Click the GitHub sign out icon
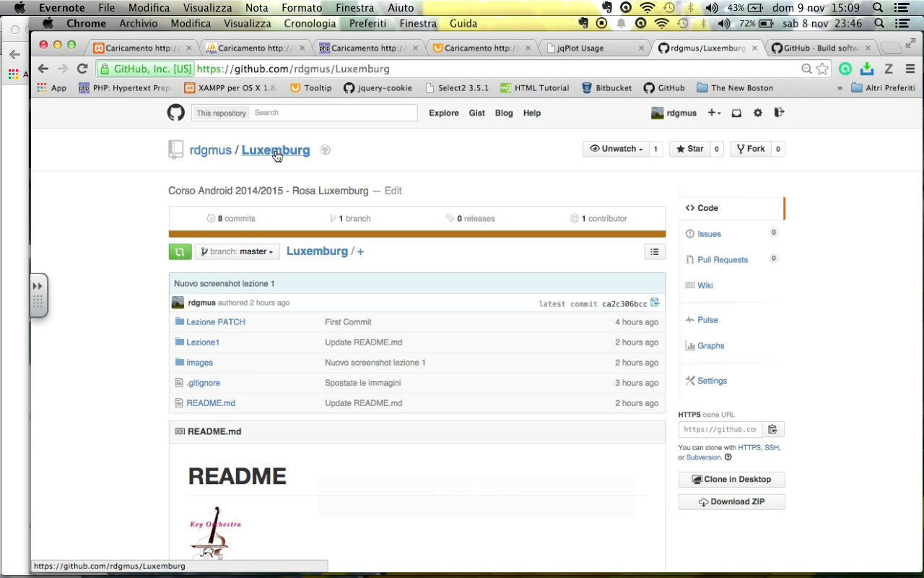Image resolution: width=924 pixels, height=578 pixels. point(779,113)
